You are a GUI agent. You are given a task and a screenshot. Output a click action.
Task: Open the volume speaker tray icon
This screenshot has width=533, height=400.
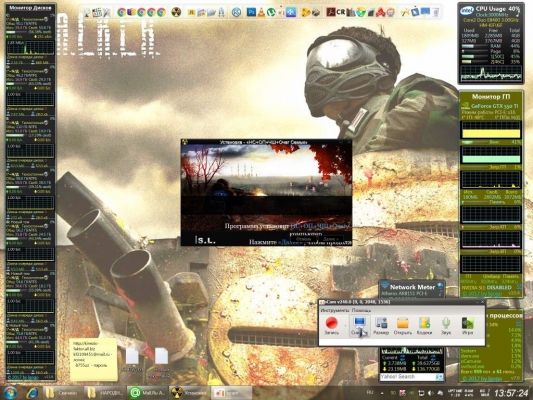click(430, 393)
